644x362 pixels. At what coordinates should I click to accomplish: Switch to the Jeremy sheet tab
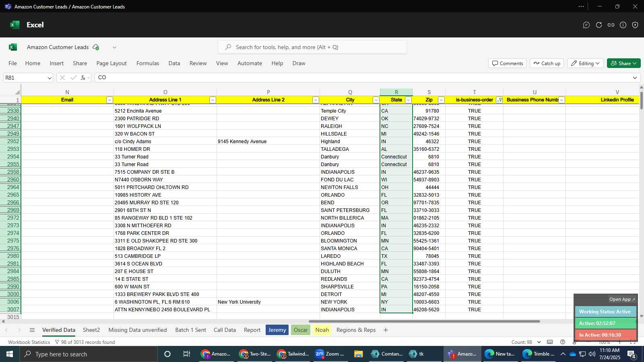click(x=277, y=330)
